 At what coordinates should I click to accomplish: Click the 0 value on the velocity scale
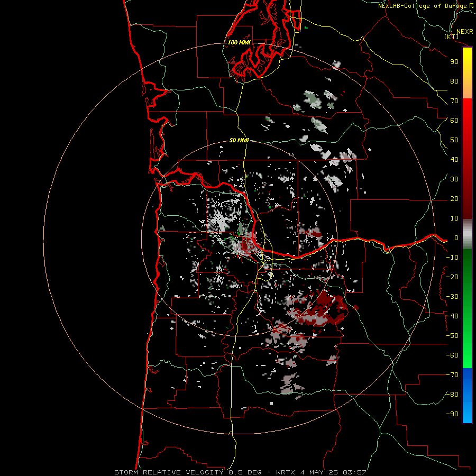tap(456, 238)
